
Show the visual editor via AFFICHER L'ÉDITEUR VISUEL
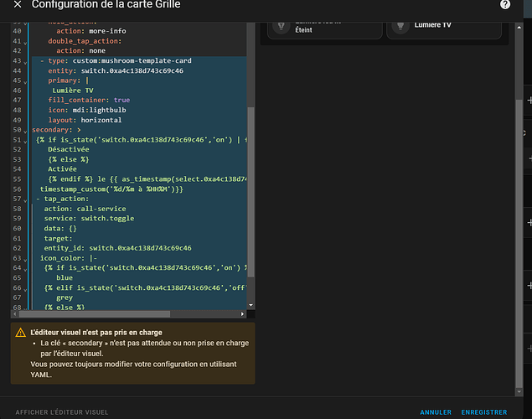(62, 412)
